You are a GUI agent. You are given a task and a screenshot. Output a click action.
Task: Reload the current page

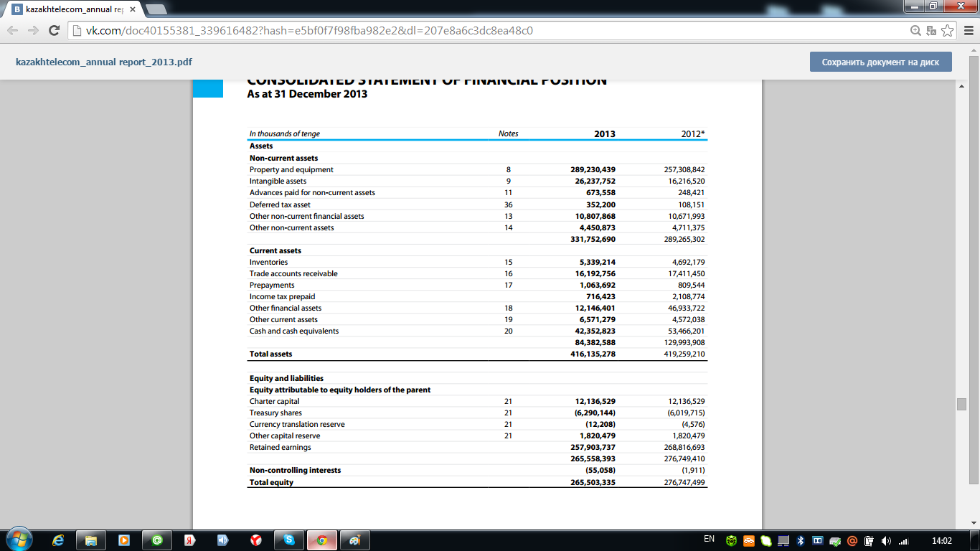54,31
